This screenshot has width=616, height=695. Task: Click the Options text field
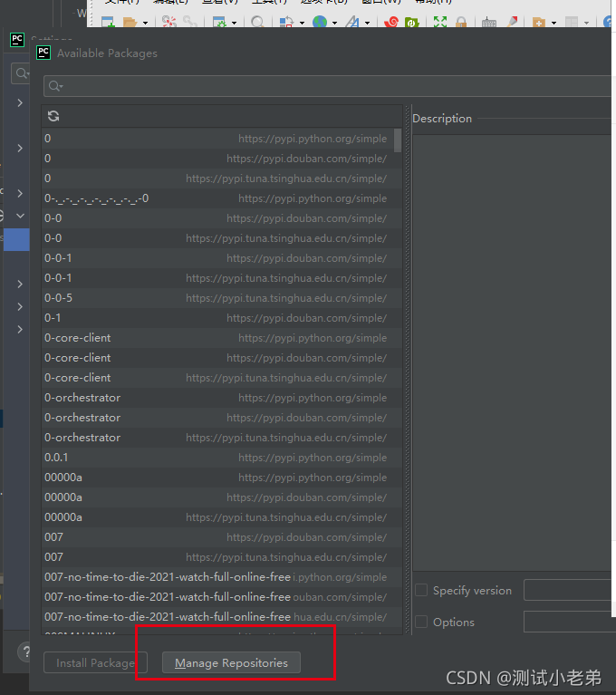(x=570, y=622)
